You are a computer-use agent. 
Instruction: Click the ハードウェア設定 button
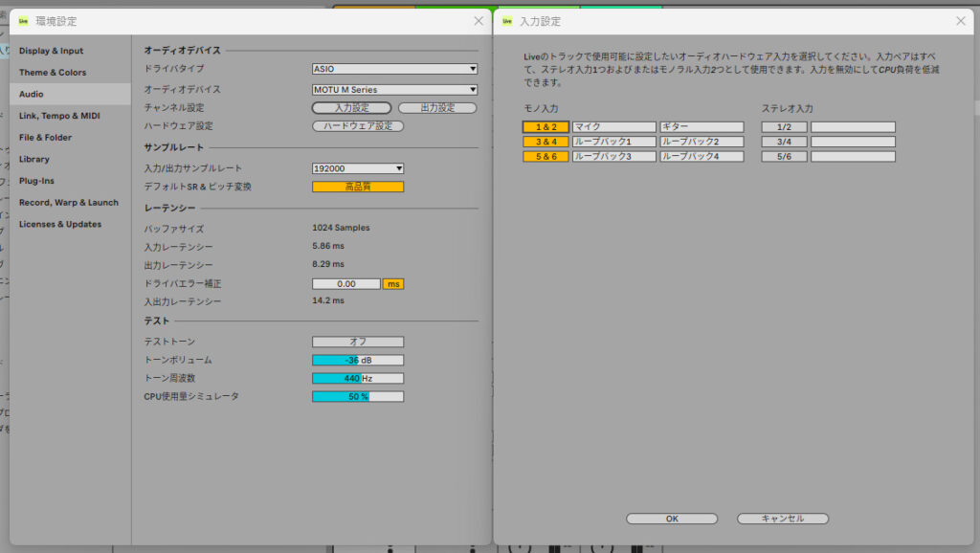pos(358,126)
